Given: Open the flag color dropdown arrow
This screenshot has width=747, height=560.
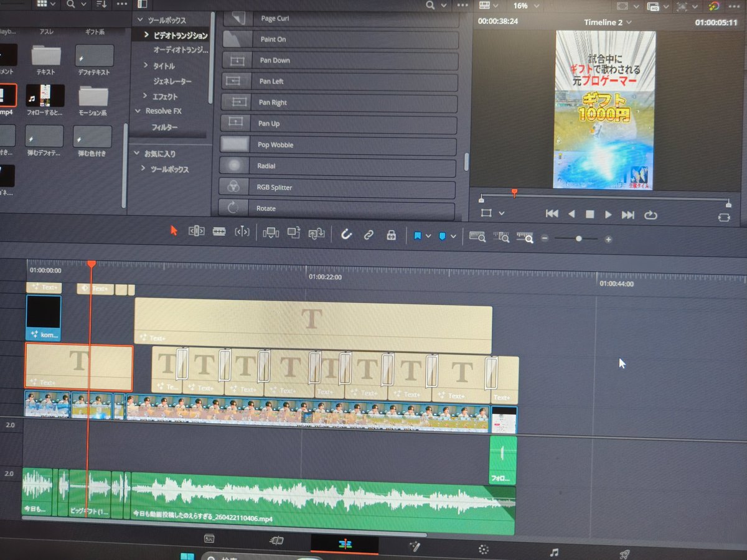Looking at the screenshot, I should pos(428,236).
